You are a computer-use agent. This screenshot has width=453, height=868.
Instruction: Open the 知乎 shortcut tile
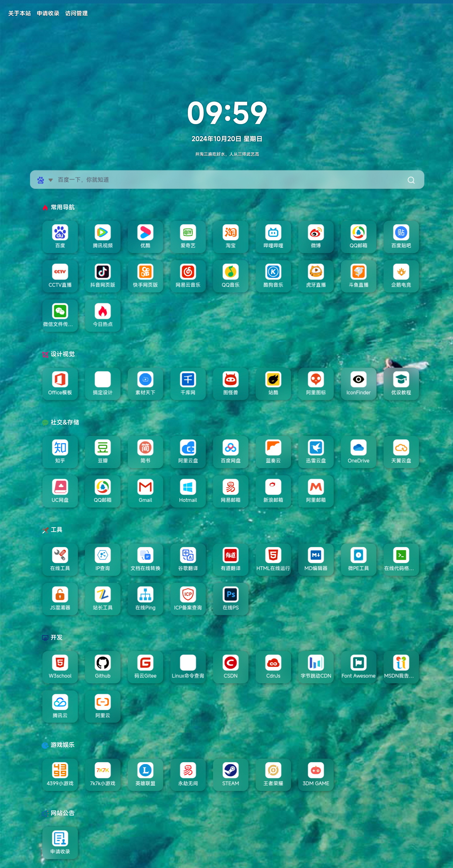pos(60,451)
